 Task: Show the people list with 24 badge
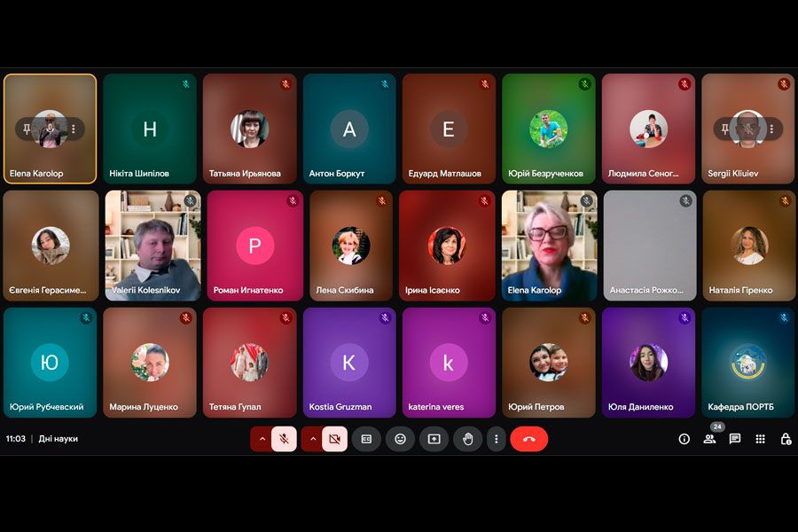pos(709,439)
